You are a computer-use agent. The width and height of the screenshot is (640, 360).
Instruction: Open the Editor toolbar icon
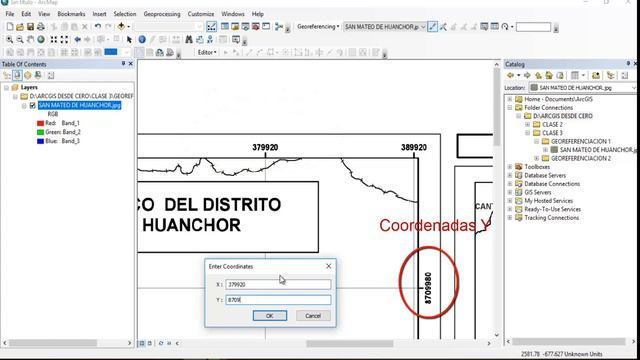coord(211,27)
